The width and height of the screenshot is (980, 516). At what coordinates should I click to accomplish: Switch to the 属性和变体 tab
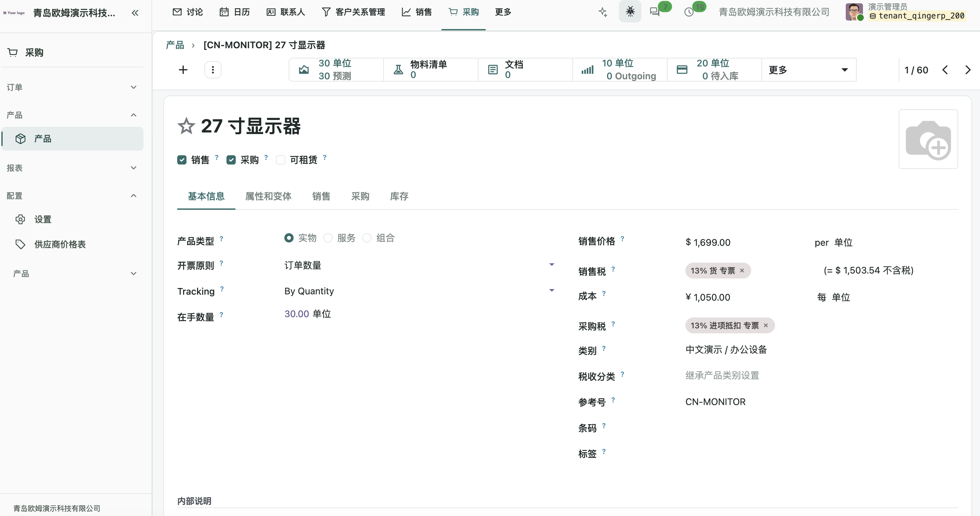tap(268, 197)
